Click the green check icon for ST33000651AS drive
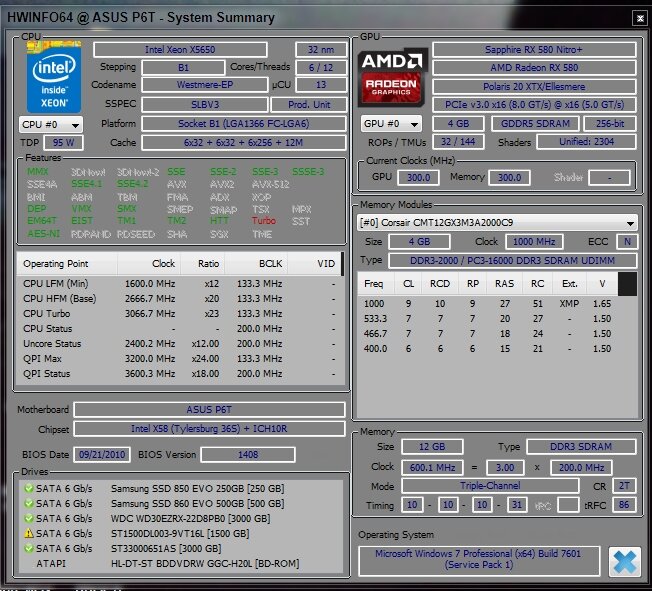This screenshot has width=652, height=591. tap(29, 548)
